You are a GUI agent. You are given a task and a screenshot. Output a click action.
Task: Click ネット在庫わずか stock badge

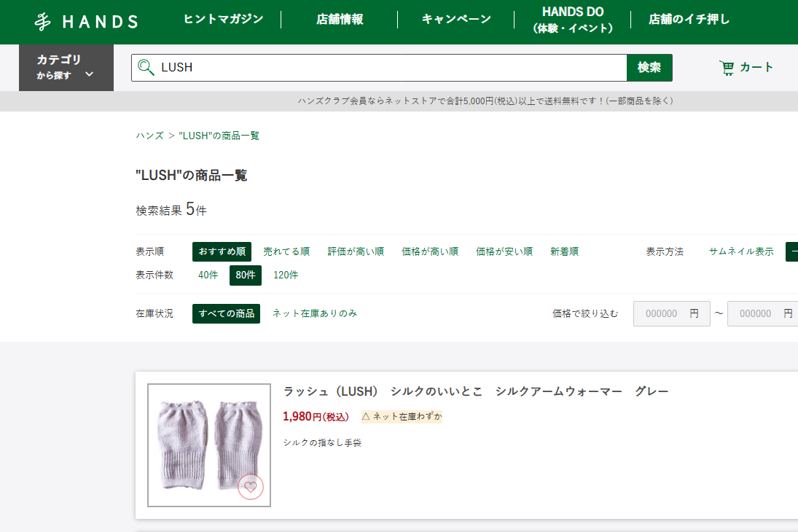click(402, 416)
